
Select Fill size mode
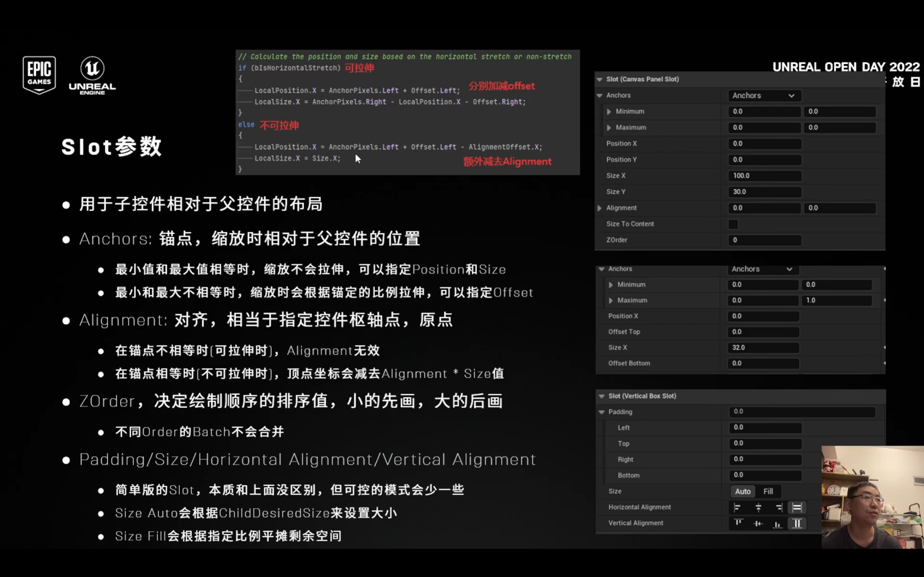click(x=768, y=491)
